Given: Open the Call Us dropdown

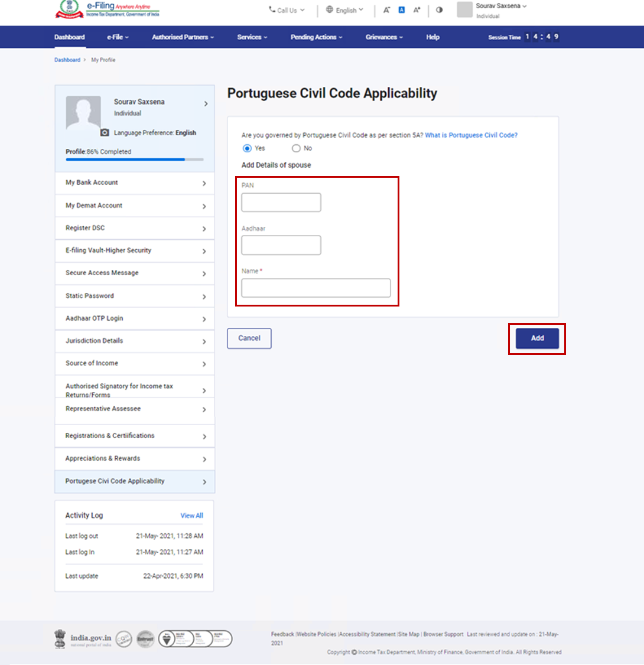Looking at the screenshot, I should (x=287, y=10).
